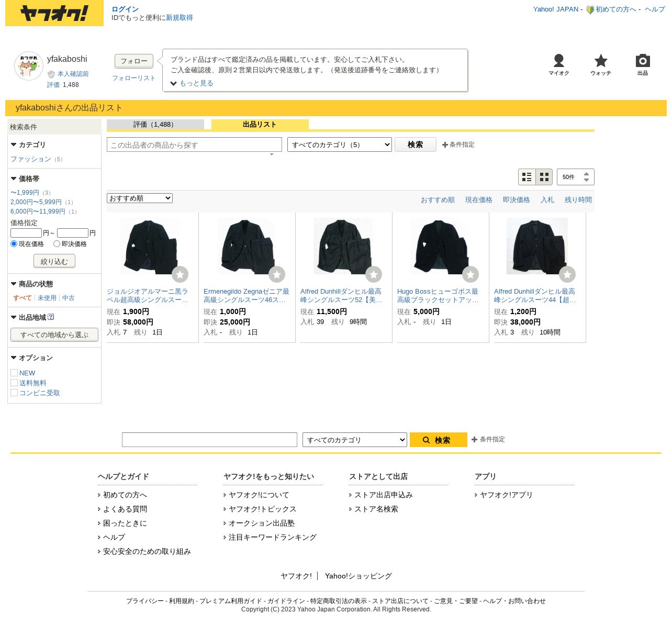Open bottom すべてのカテゴリ dropdown
The height and width of the screenshot is (624, 672).
(x=355, y=440)
